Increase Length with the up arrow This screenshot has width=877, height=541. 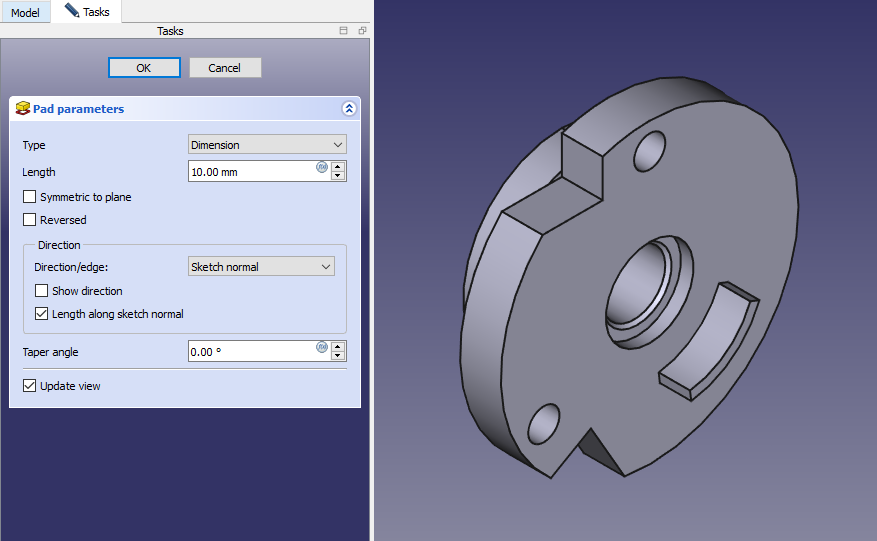[338, 167]
